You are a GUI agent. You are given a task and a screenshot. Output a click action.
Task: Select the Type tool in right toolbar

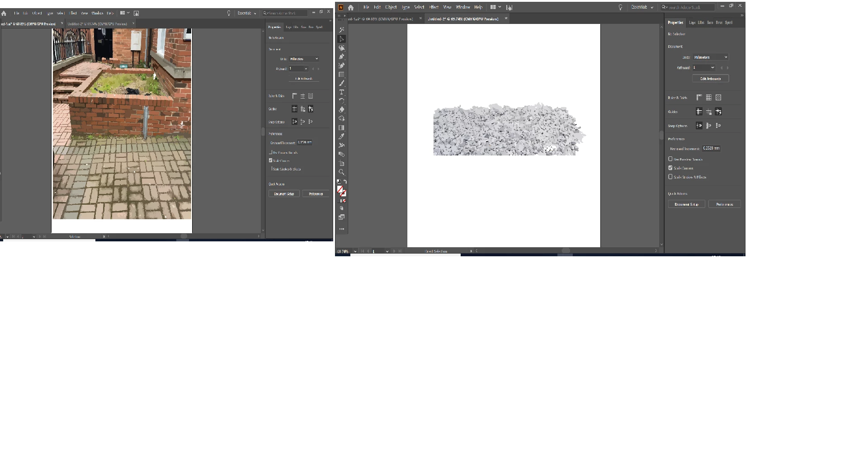coord(342,92)
